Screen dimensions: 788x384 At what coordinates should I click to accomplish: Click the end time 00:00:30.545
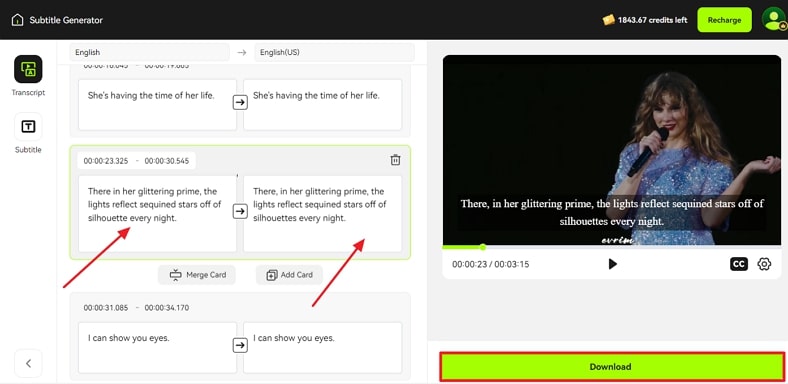click(167, 161)
